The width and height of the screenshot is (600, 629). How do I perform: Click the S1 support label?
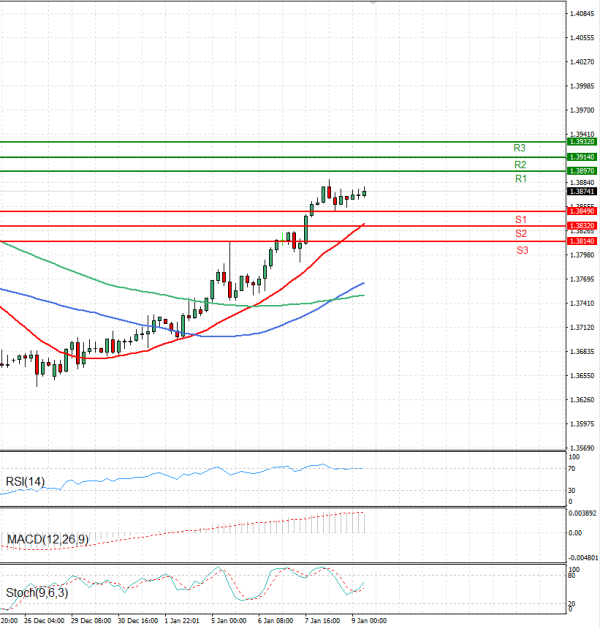(521, 219)
